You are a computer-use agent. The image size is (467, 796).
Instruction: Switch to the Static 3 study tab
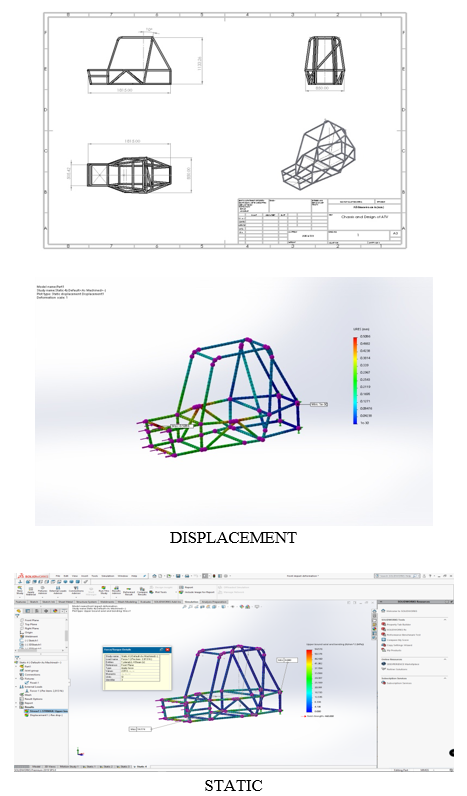pyautogui.click(x=123, y=767)
